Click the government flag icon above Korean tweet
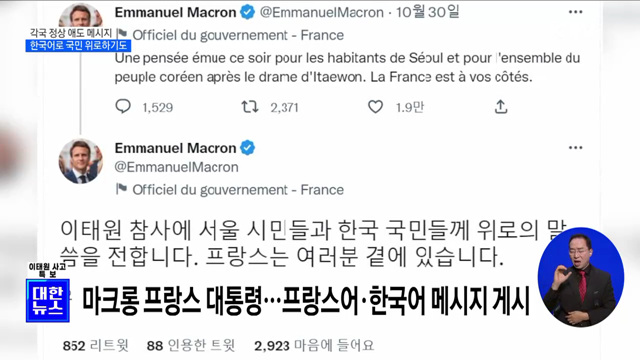Screen dimensions: 640x360 (121, 189)
